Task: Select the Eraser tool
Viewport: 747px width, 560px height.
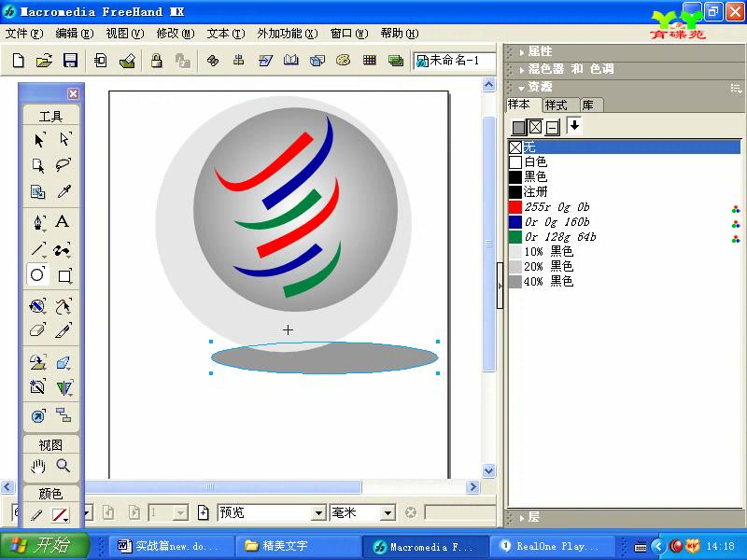Action: pyautogui.click(x=37, y=330)
